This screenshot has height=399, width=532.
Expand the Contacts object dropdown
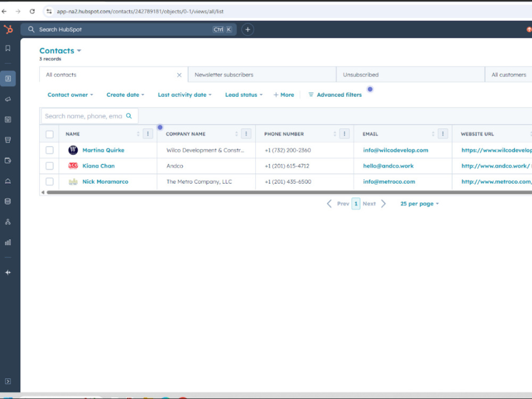pos(61,51)
